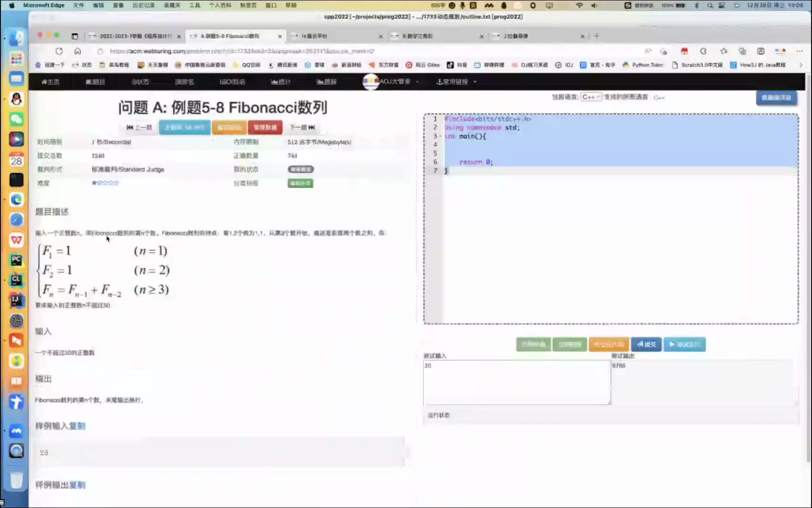
Task: Fold code at line 3 arrow
Action: click(x=440, y=136)
